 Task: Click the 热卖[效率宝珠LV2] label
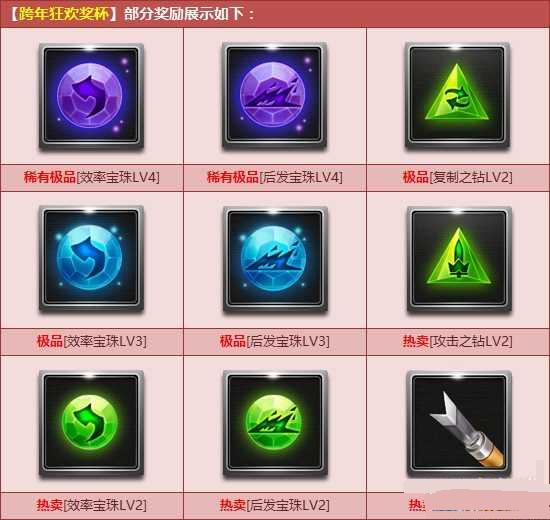92,505
